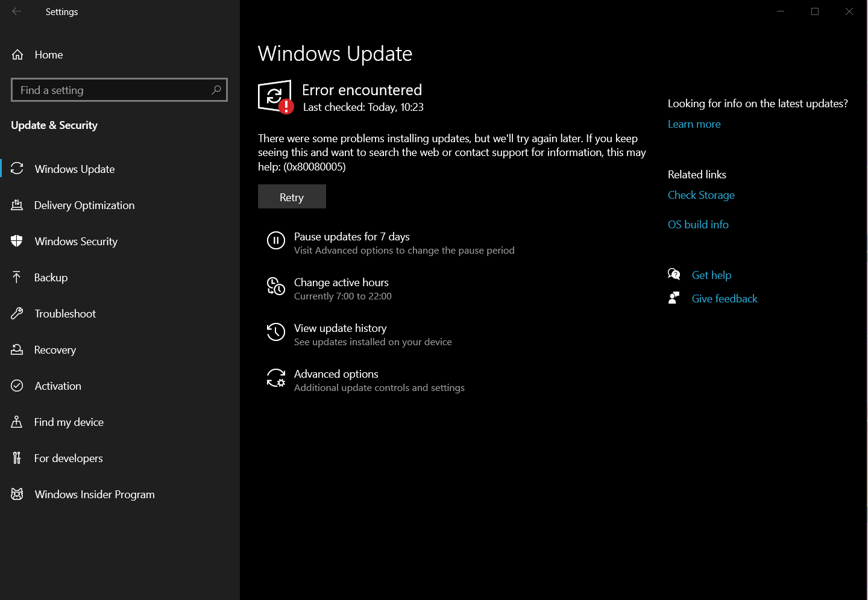Click the Settings window title text
Image resolution: width=868 pixels, height=600 pixels.
point(61,11)
